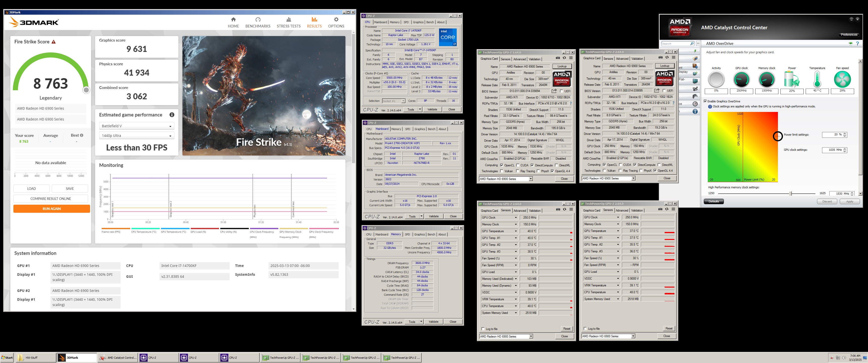Click Preferences in Catalyst Control Center
This screenshot has width=868, height=363.
click(849, 35)
